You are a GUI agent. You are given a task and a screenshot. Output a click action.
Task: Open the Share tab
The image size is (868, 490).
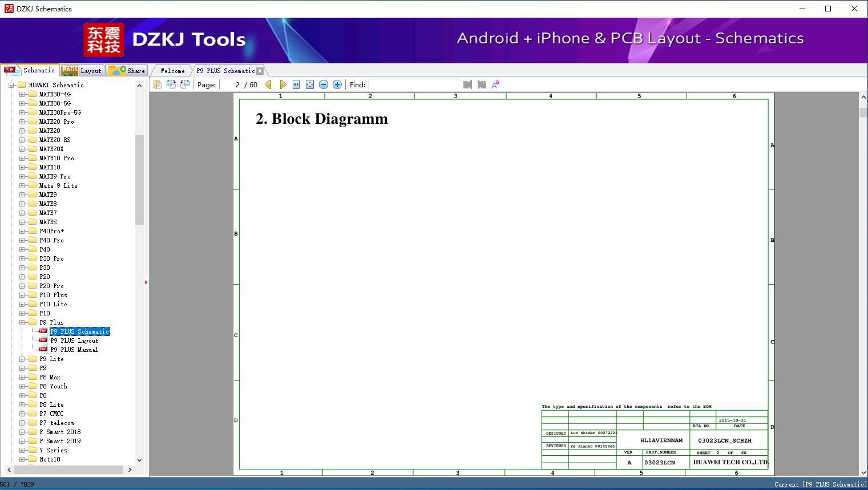point(127,70)
